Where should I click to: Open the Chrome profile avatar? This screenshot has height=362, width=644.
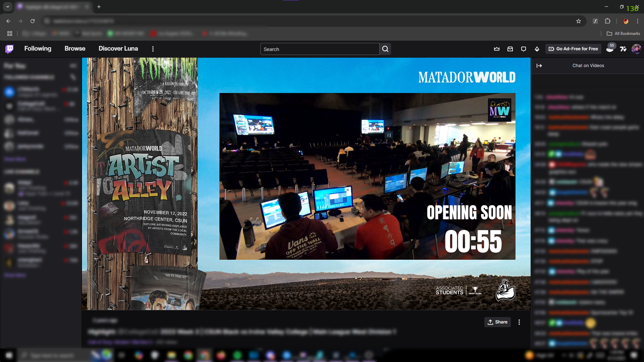tap(626, 21)
